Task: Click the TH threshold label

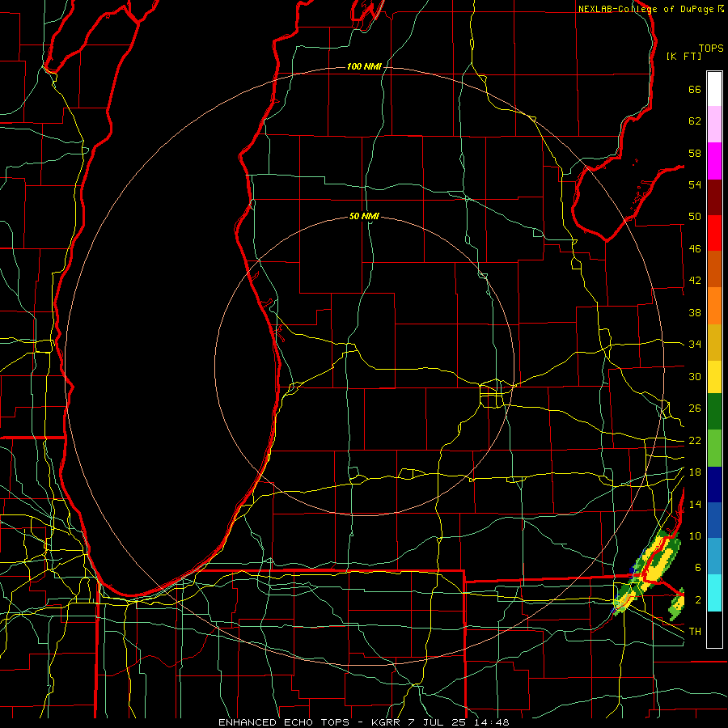Action: 695,632
